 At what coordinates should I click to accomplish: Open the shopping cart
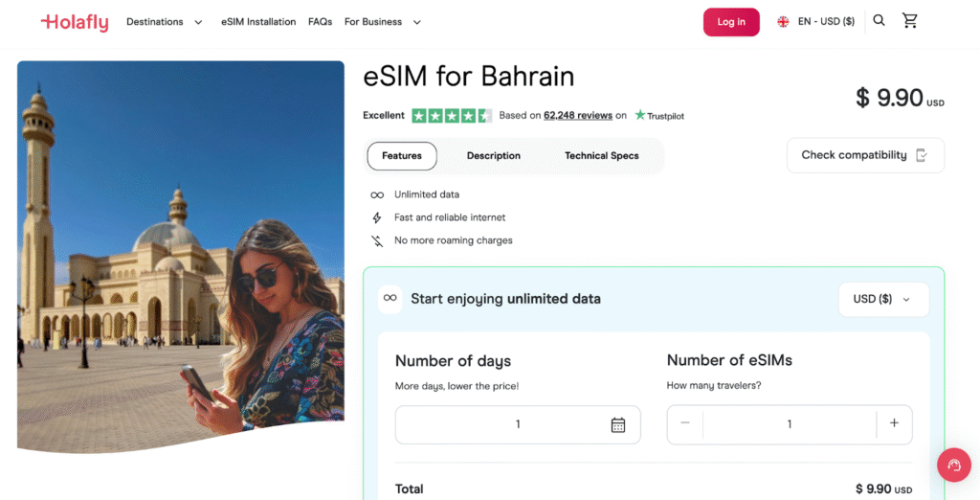click(x=910, y=21)
